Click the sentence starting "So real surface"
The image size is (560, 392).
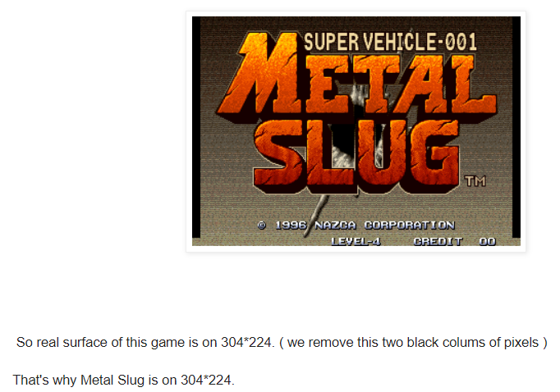[x=282, y=343]
